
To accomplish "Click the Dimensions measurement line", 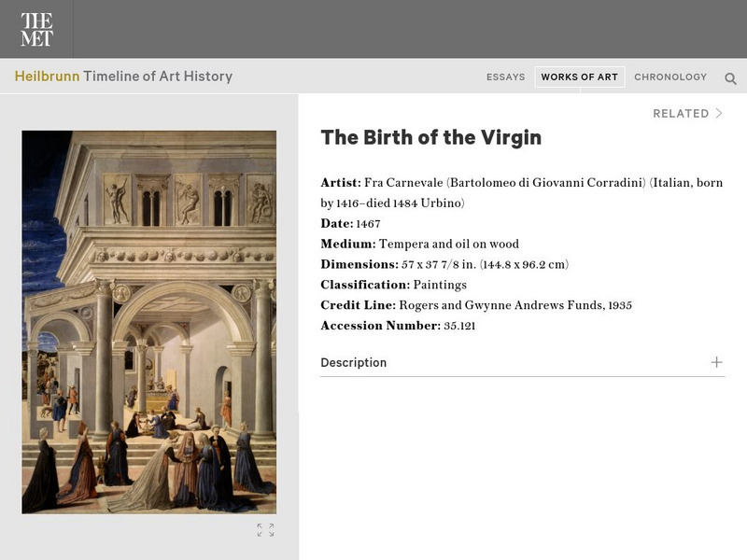I will (444, 265).
